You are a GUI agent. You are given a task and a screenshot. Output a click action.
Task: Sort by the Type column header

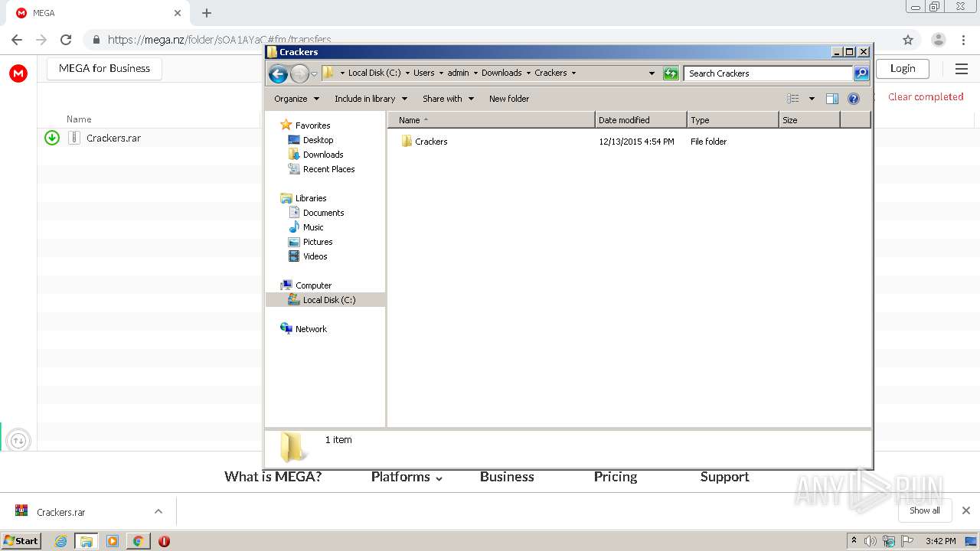coord(733,120)
